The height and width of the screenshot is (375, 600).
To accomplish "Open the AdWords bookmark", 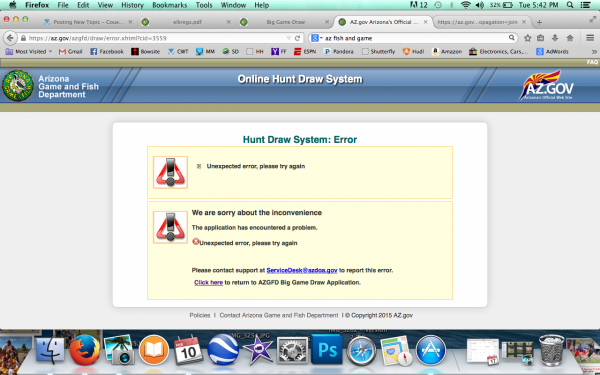I will [552, 51].
